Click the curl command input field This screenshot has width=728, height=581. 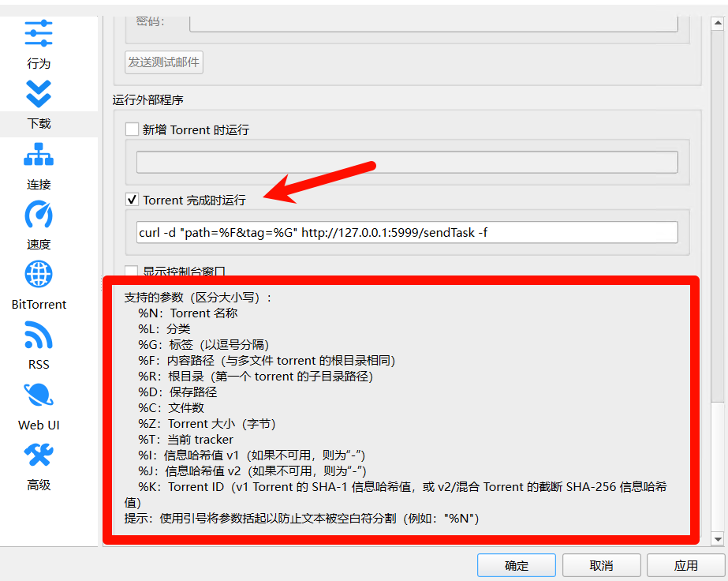(407, 232)
